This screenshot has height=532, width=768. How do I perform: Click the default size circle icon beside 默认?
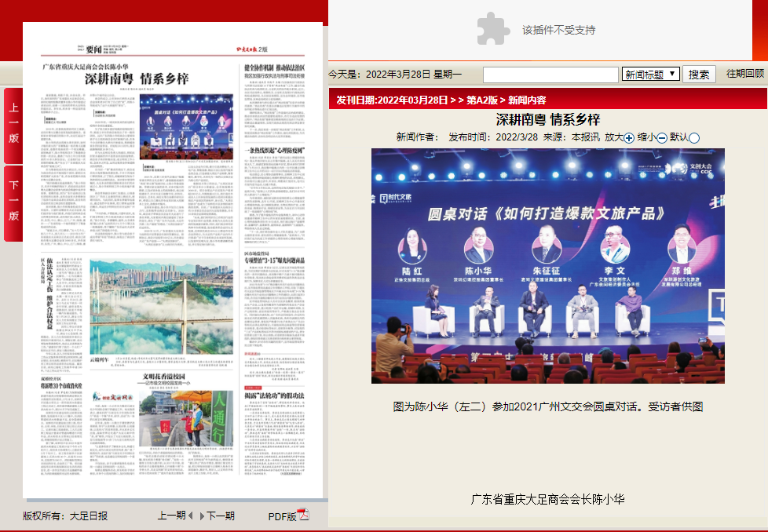point(694,138)
